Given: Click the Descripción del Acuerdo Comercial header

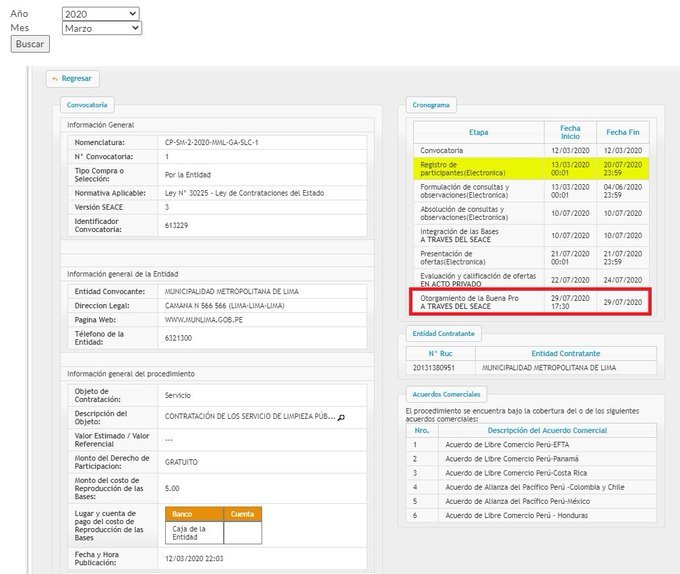Looking at the screenshot, I should (547, 430).
